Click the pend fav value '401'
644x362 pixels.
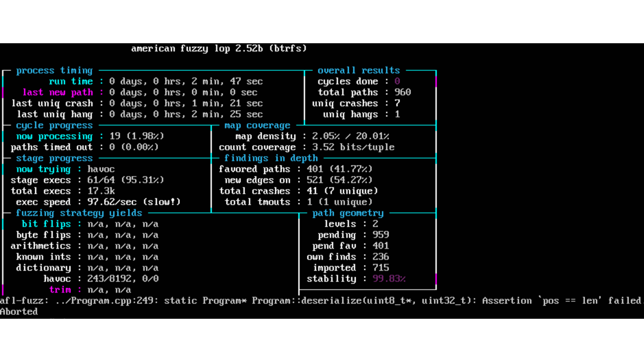(381, 246)
